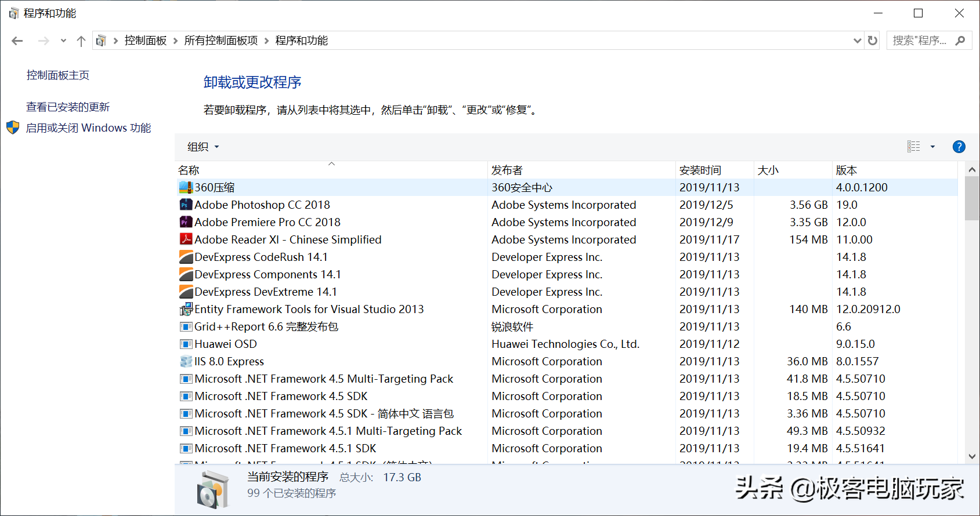Select the Adobe Premiere Pro CC 2018 name
The height and width of the screenshot is (516, 980).
click(x=267, y=222)
